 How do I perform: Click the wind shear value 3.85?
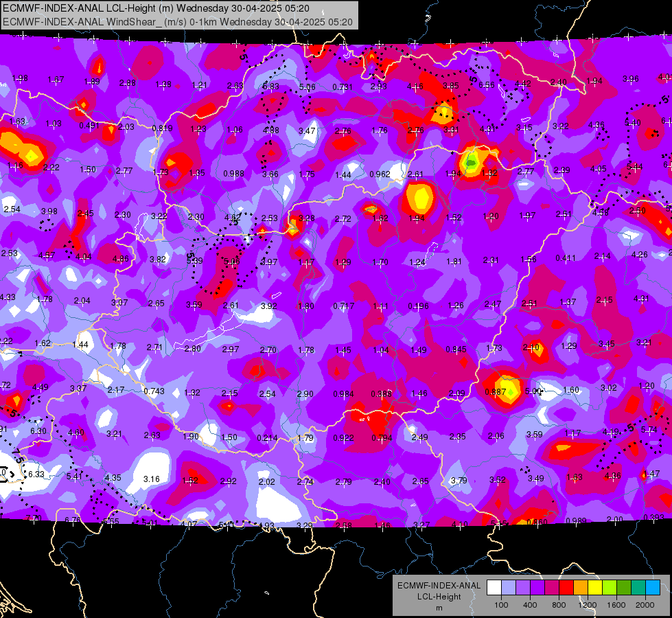pyautogui.click(x=451, y=85)
